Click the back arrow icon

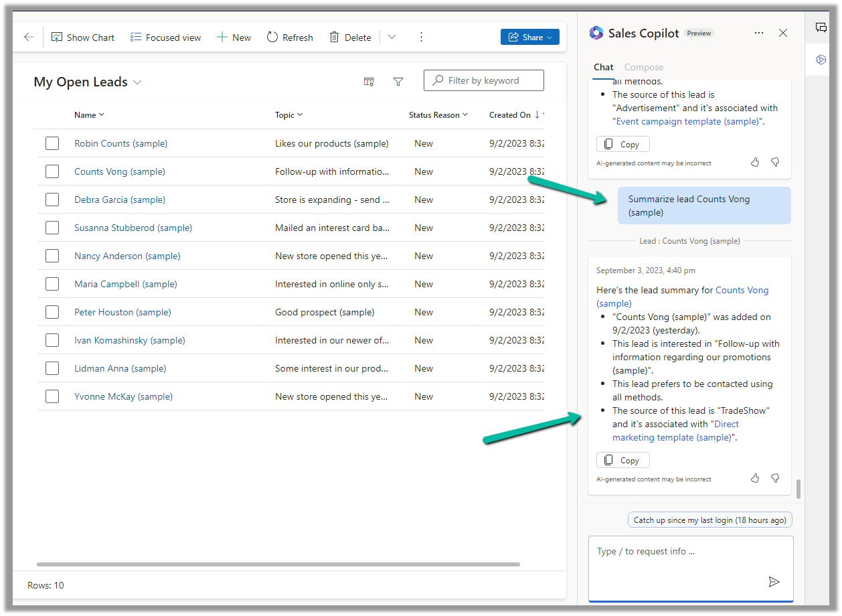pos(28,37)
